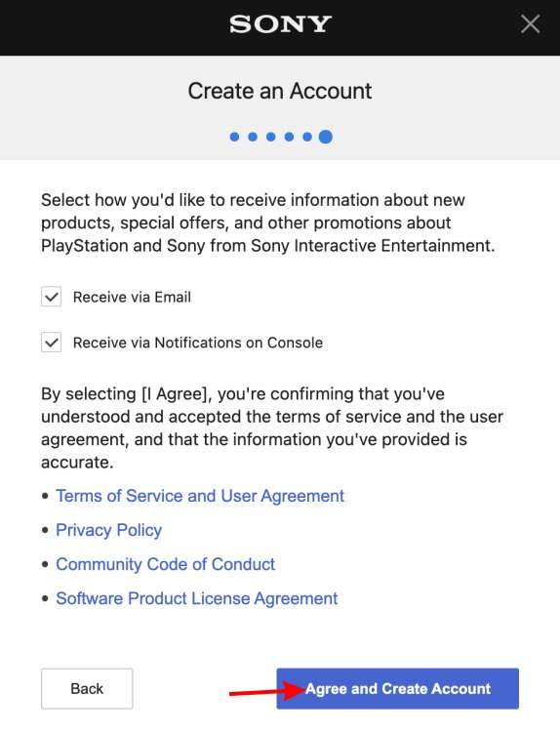This screenshot has height=732, width=560.
Task: Click the I Agree confirmation paragraph
Action: click(272, 428)
